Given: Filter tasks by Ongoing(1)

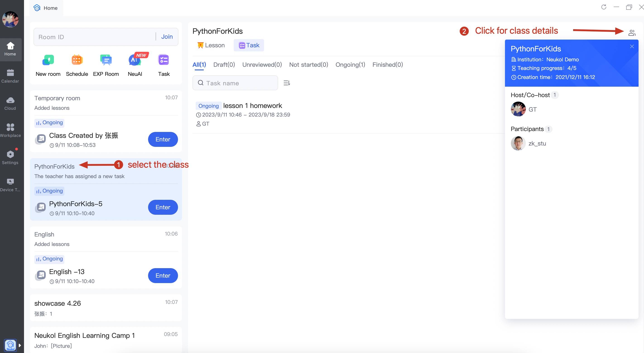Looking at the screenshot, I should (350, 65).
